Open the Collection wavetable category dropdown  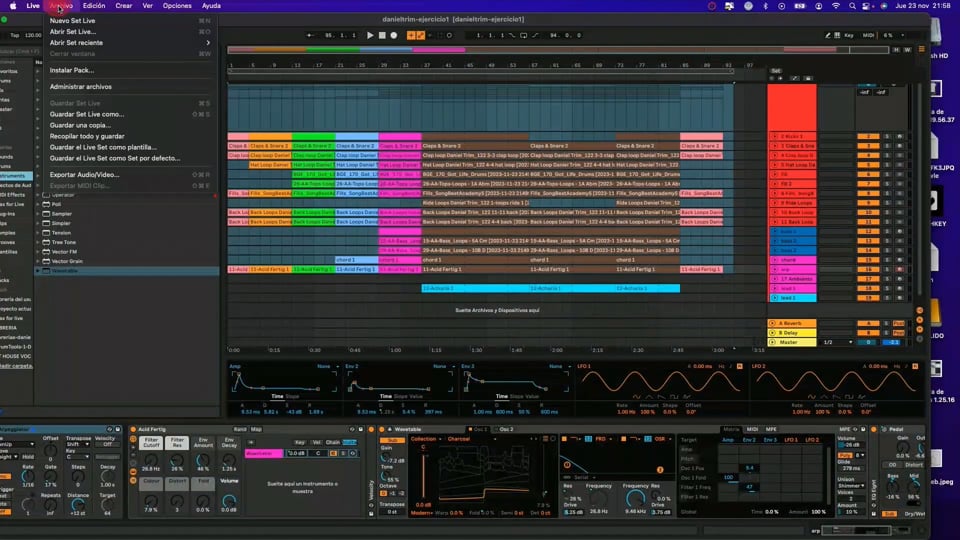[426, 439]
